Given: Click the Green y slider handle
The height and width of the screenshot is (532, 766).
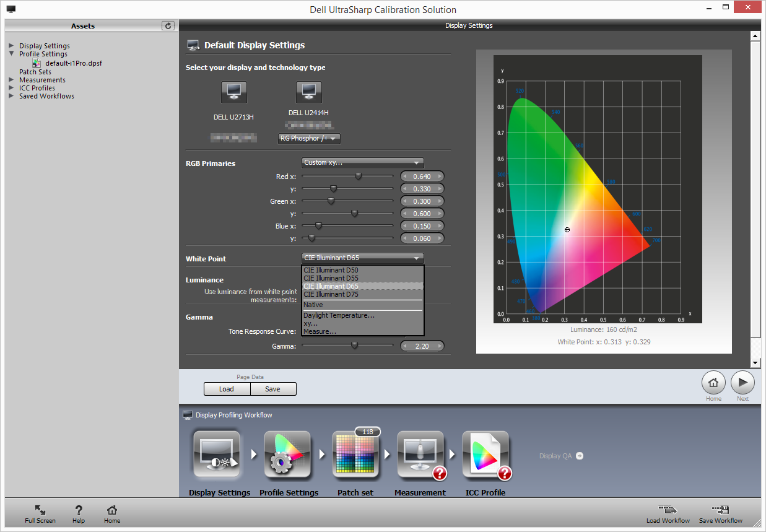Looking at the screenshot, I should [354, 213].
